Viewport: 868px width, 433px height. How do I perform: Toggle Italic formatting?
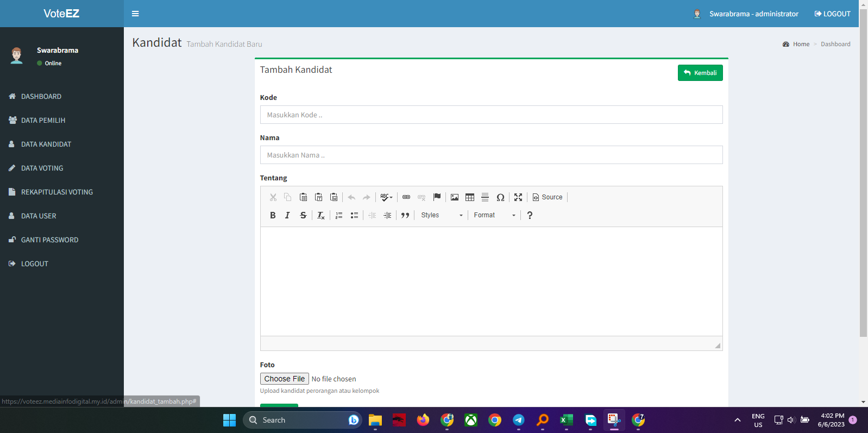point(287,215)
